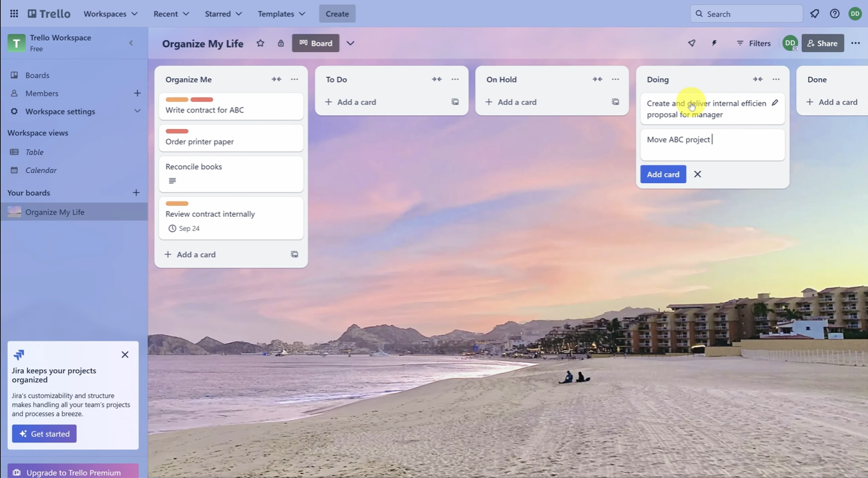868x478 pixels.
Task: Click the Jira Get started button
Action: (45, 434)
